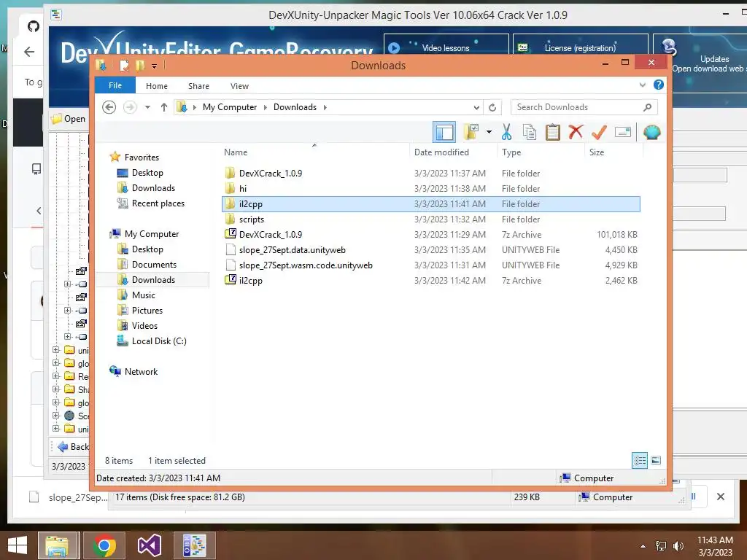Select the DevXCrack_1.0.9 7z archive
Image resolution: width=747 pixels, height=560 pixels.
coord(270,234)
